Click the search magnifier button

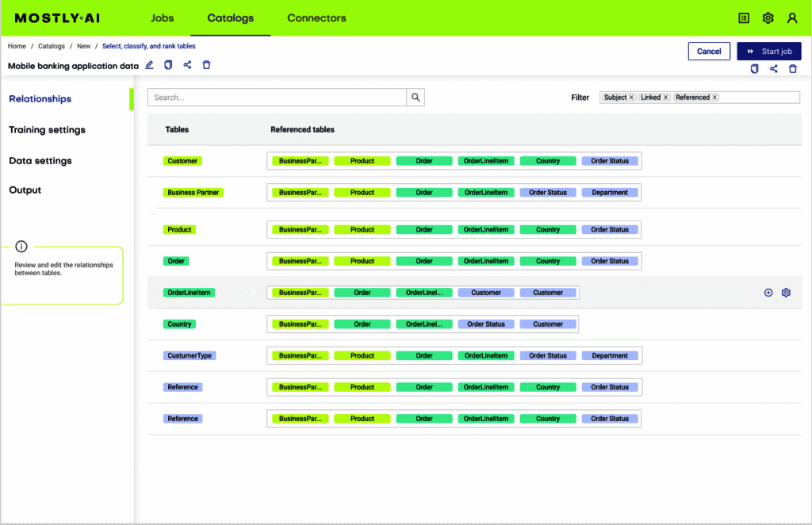point(416,98)
